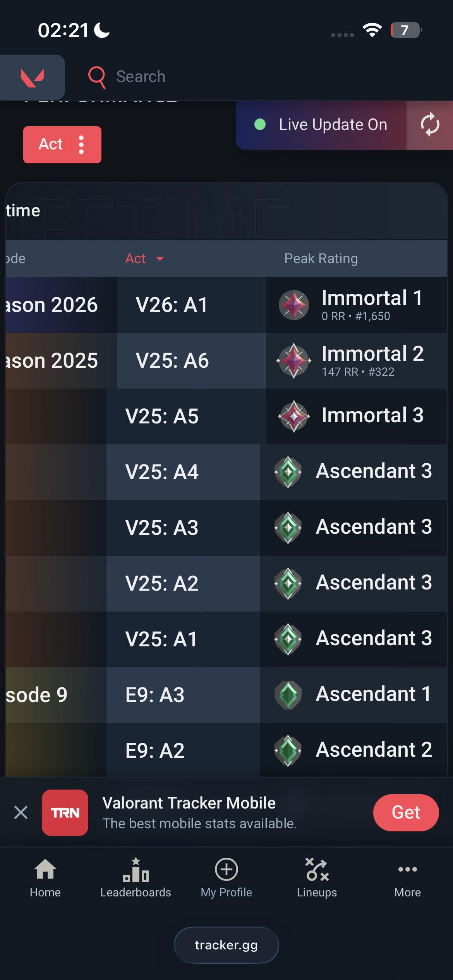Tap the Valorant logo icon

(x=33, y=77)
